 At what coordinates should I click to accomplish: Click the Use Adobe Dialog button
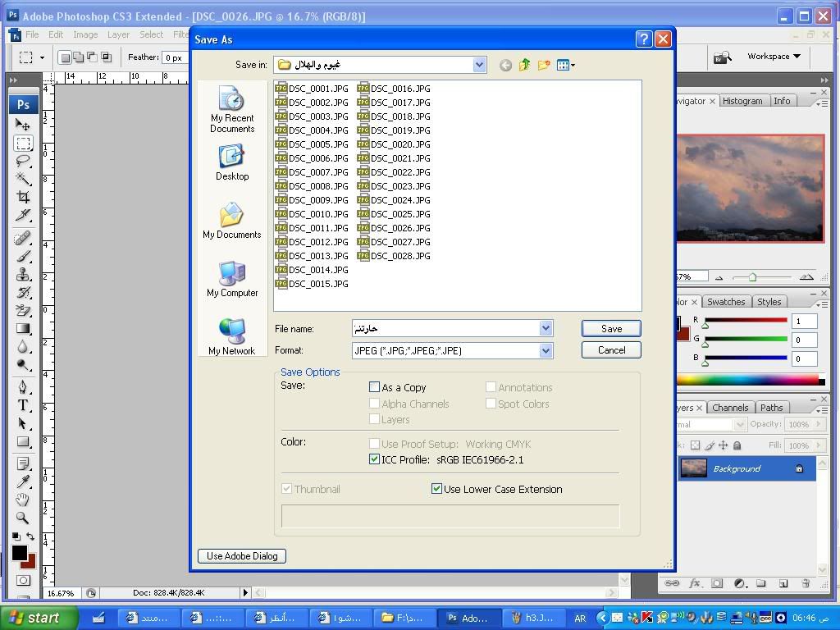[x=242, y=556]
